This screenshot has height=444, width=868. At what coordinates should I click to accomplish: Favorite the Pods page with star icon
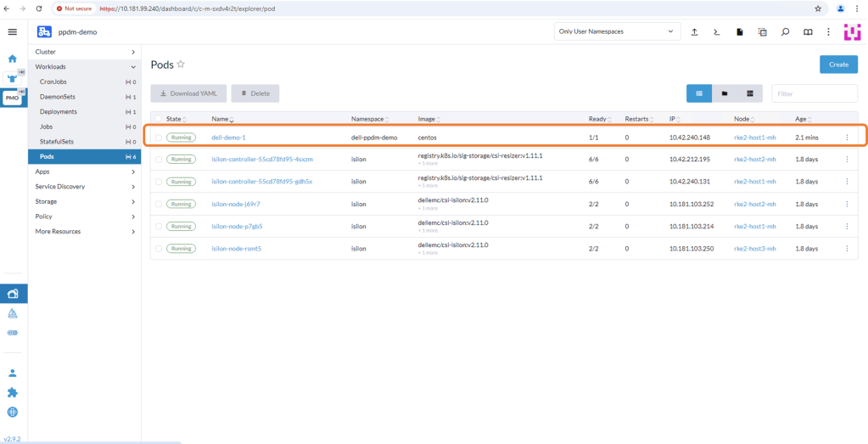pyautogui.click(x=181, y=65)
